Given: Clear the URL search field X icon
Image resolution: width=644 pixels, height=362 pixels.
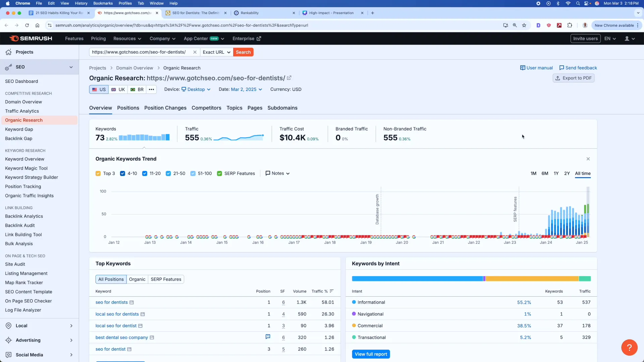Looking at the screenshot, I should 195,52.
